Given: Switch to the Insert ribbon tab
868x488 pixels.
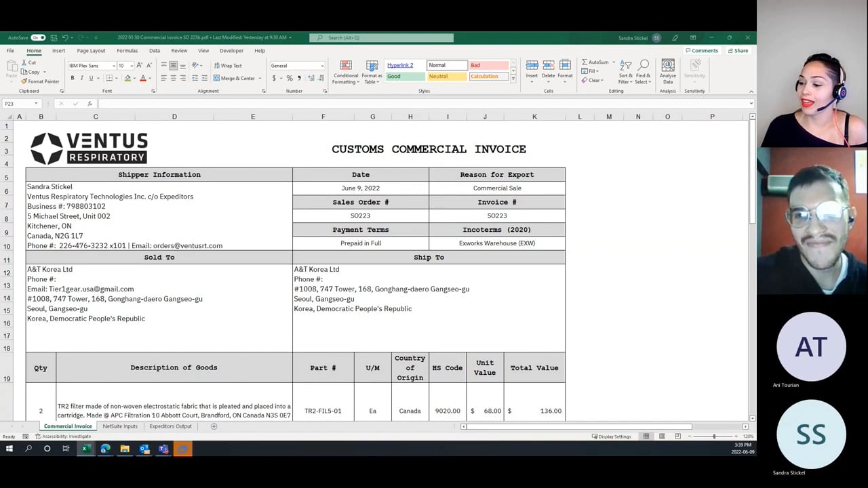Looking at the screenshot, I should coord(59,51).
